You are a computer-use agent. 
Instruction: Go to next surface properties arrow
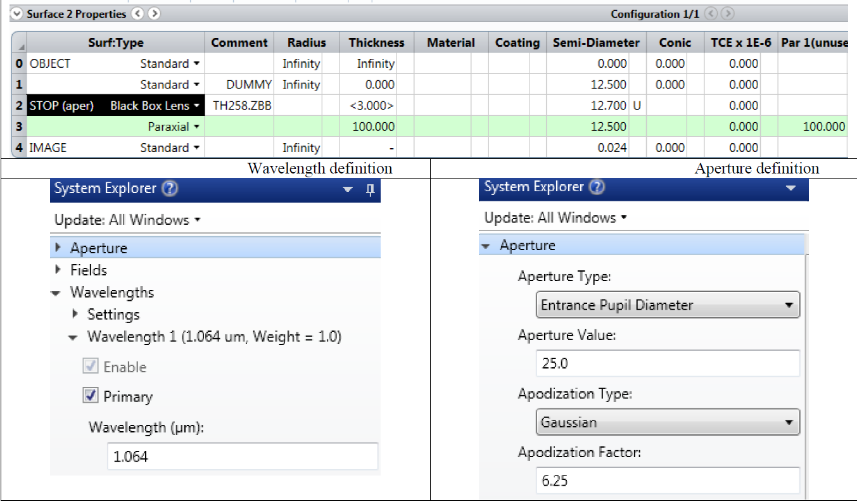(x=154, y=14)
